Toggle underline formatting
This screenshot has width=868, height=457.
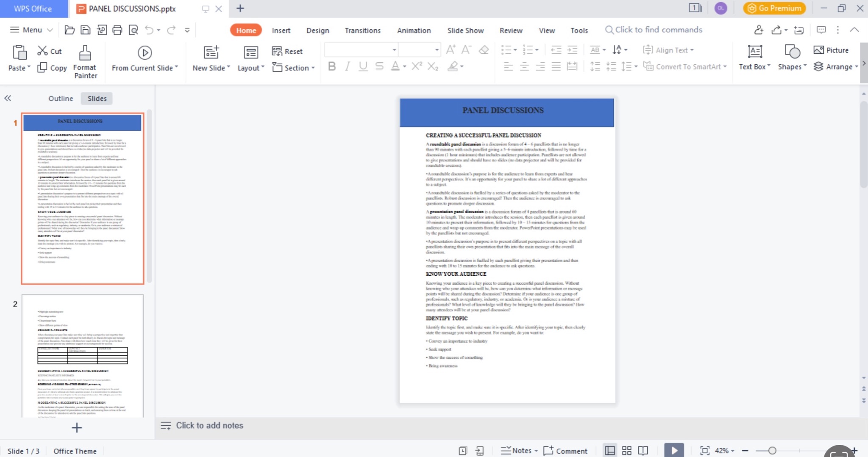363,66
